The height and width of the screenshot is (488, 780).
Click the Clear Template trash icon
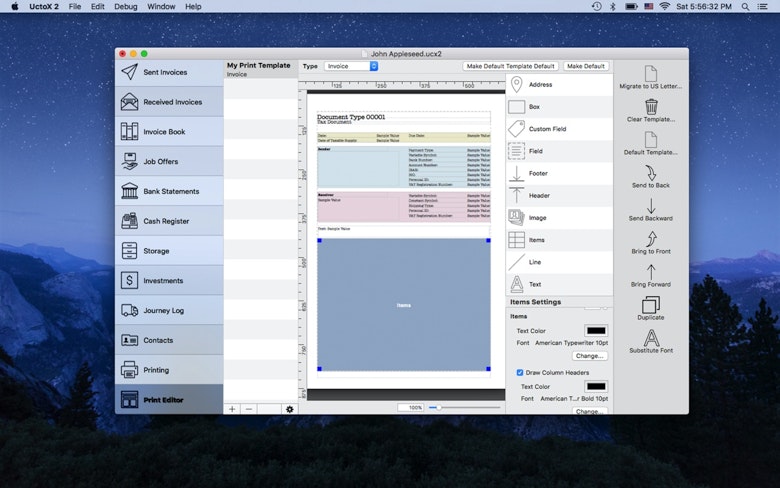click(x=651, y=106)
